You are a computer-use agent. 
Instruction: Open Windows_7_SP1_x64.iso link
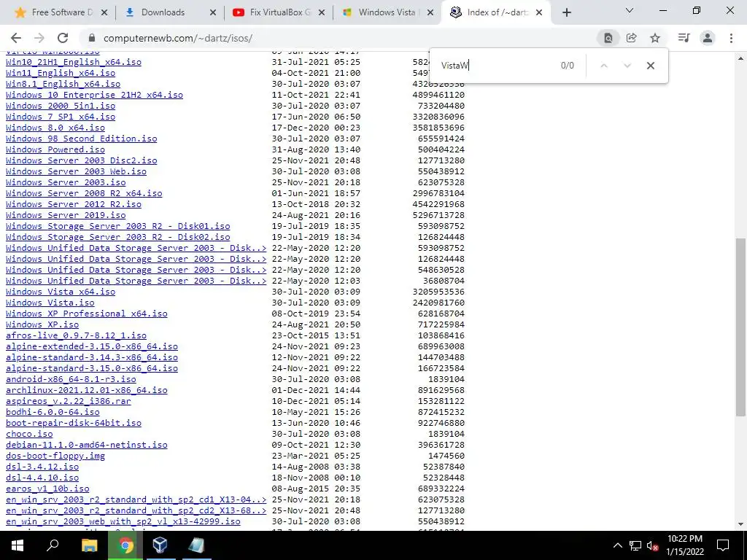(x=61, y=117)
